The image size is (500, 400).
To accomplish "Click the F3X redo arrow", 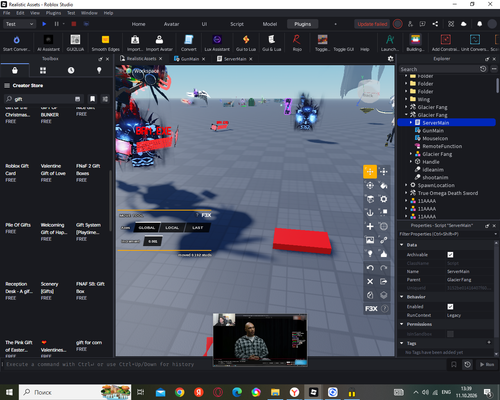I will [384, 268].
